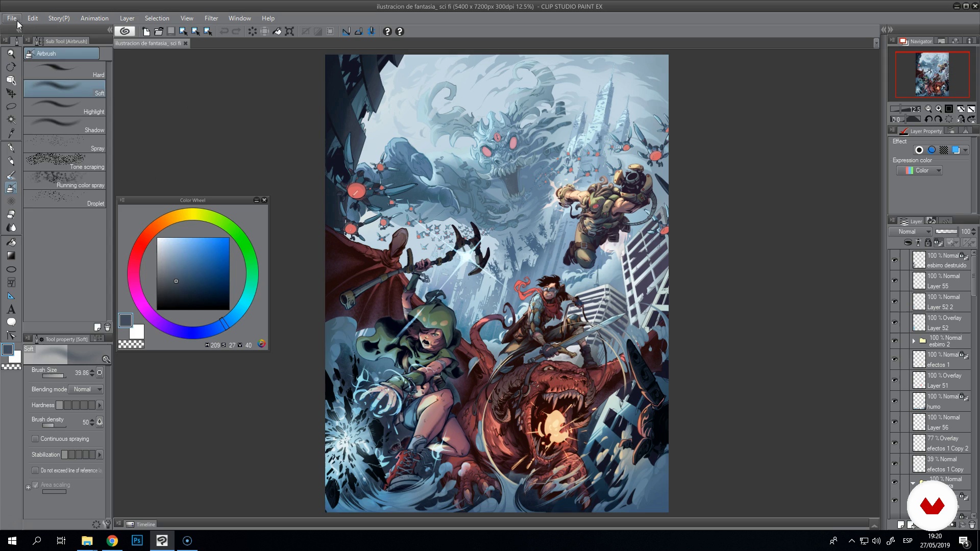Open Expression color Color dropdown
Viewport: 980px width, 551px height.
point(919,170)
